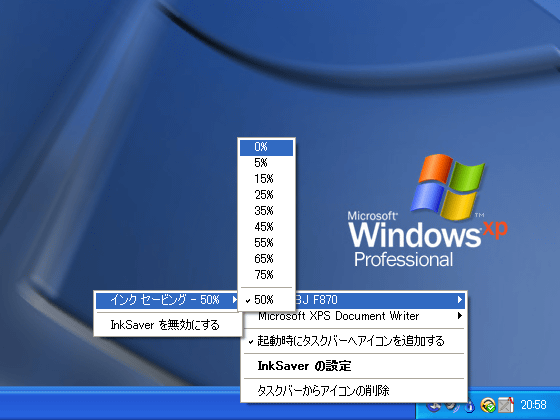This screenshot has height=420, width=560.
Task: Expand Microsoft XPS Document Writer submenu
Action: pos(354,316)
